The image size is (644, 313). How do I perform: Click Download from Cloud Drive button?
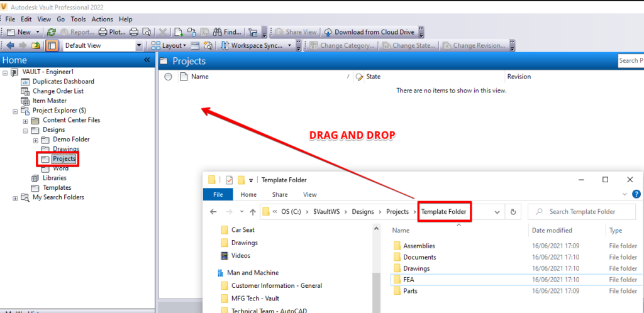point(370,32)
